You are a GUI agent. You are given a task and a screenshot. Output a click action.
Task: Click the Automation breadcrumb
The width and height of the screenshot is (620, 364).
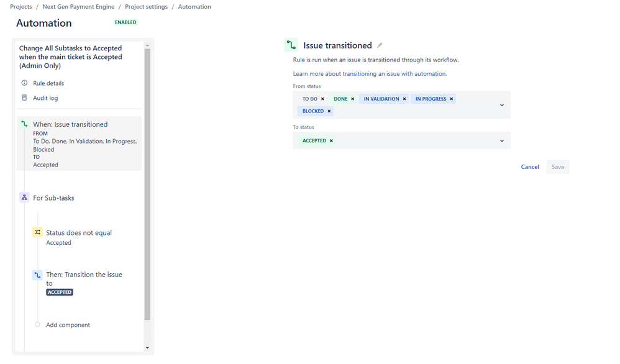(x=194, y=7)
